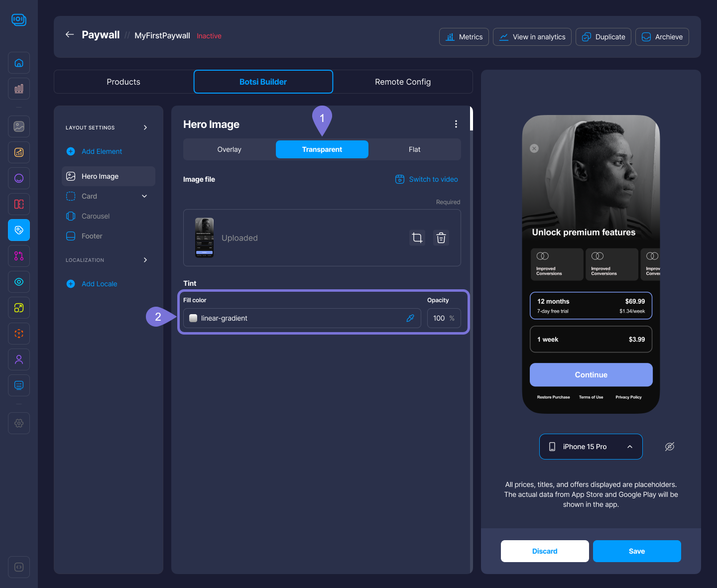Viewport: 717px width, 588px height.
Task: Open the iPhone 15 Pro device dropdown
Action: coord(591,447)
